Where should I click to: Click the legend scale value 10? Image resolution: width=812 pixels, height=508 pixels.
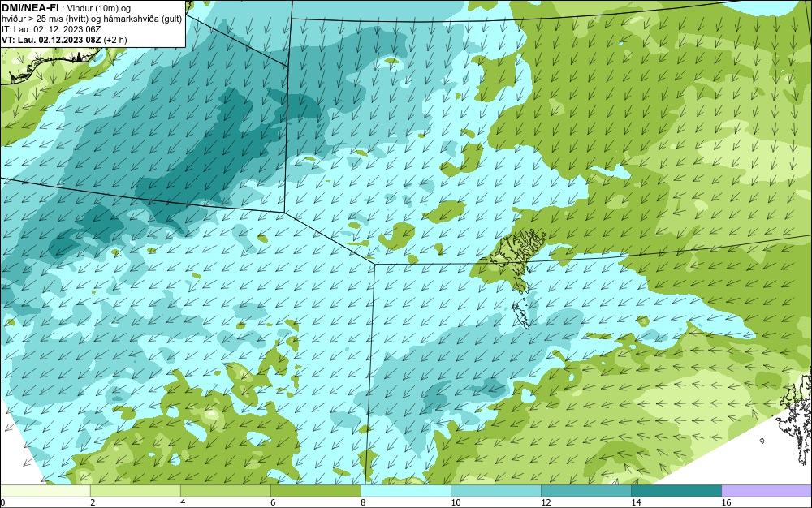coord(456,502)
